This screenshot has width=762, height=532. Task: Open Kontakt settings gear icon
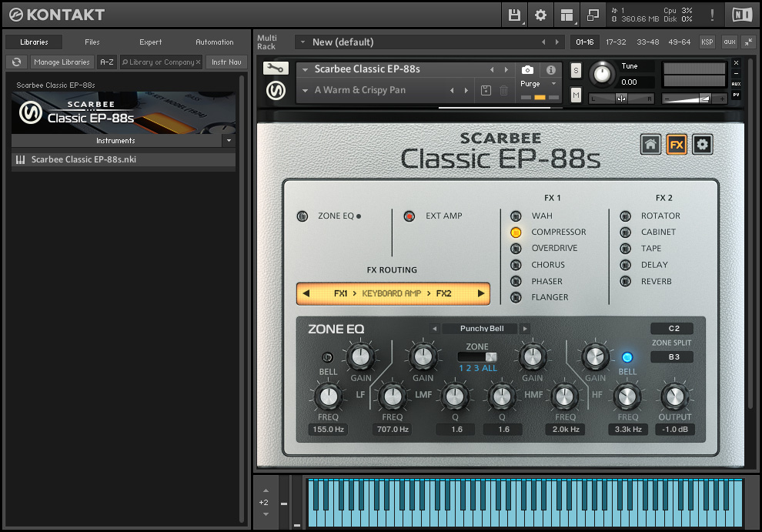540,15
